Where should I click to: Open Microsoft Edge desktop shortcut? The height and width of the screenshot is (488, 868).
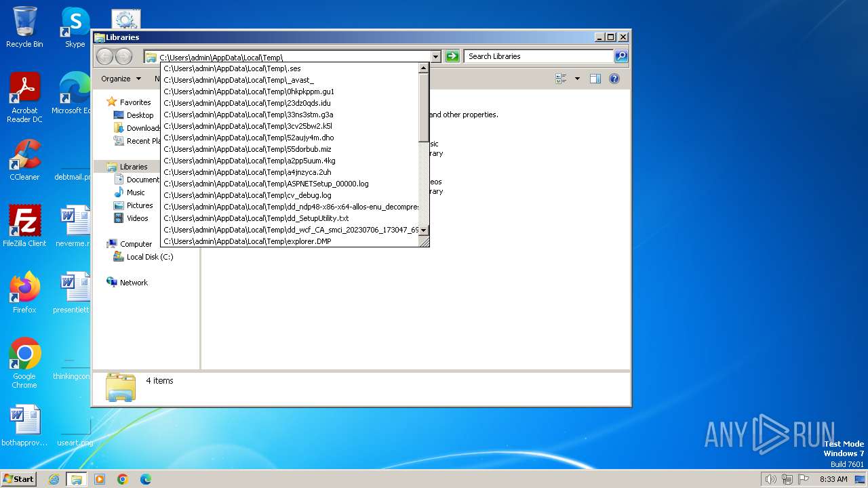pyautogui.click(x=71, y=94)
